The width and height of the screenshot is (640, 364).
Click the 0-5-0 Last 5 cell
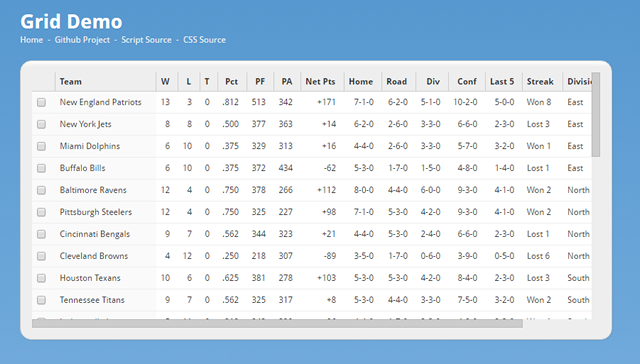tap(504, 257)
